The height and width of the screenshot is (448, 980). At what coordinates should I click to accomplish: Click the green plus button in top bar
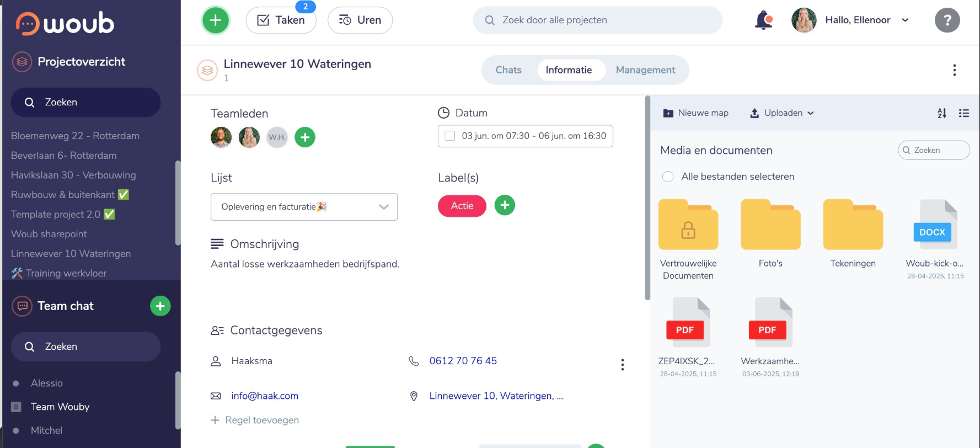click(216, 20)
